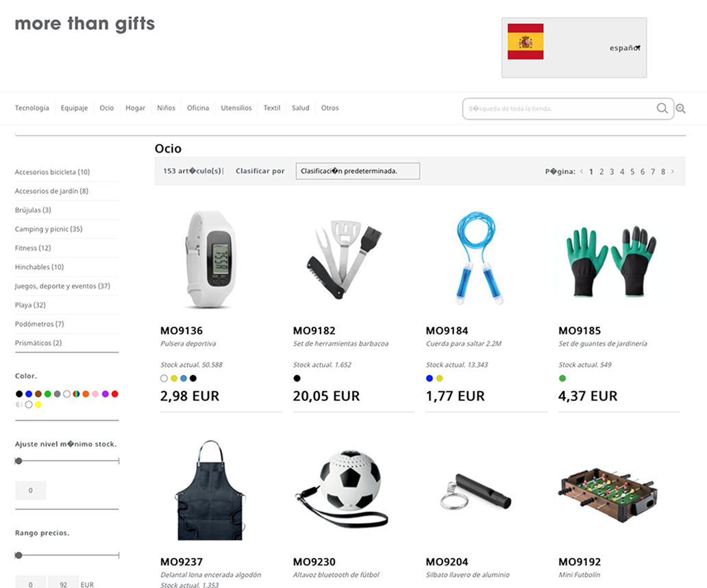
Task: Go to page 4 of results
Action: [x=622, y=172]
